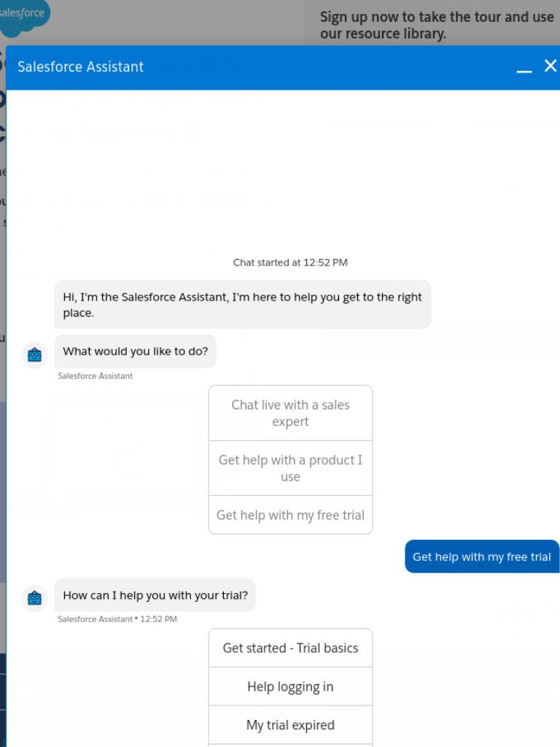Screen dimensions: 560x747
Task: Click the "Salesforce Assistant" header title
Action: [x=80, y=66]
